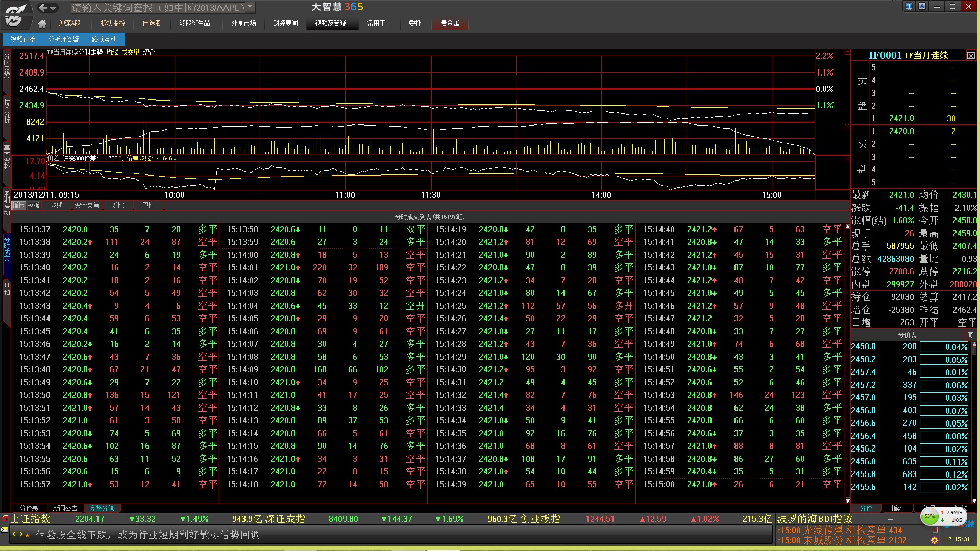Select the 完整分笔 bottom tab
This screenshot has width=980, height=551.
point(102,508)
